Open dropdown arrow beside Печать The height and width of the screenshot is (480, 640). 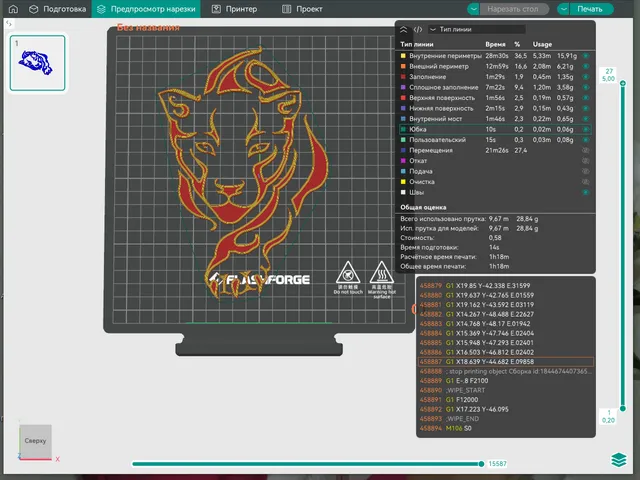tap(564, 9)
